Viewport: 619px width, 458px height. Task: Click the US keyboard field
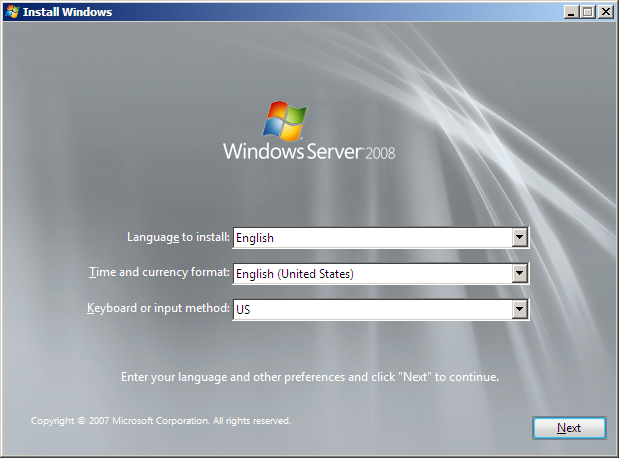[x=381, y=309]
